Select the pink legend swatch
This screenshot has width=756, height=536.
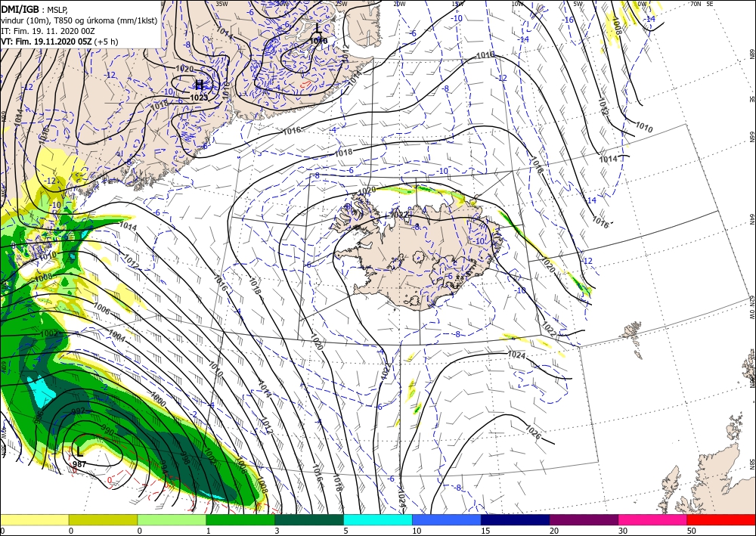coord(653,519)
